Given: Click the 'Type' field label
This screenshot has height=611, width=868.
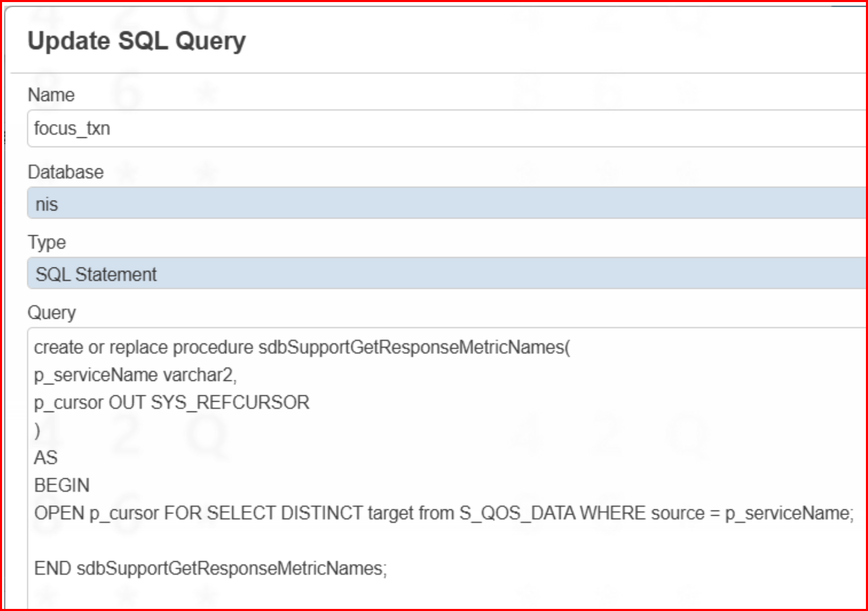Looking at the screenshot, I should [47, 243].
